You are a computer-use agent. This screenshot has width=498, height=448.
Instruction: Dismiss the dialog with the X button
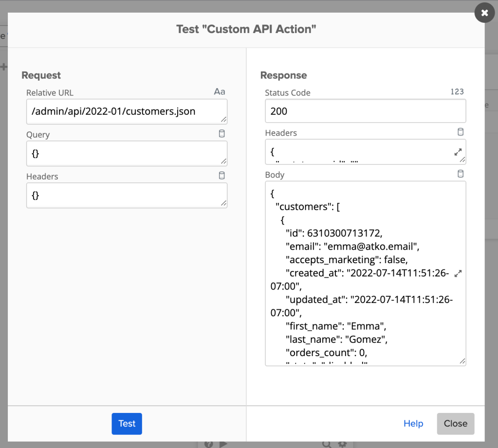(484, 13)
